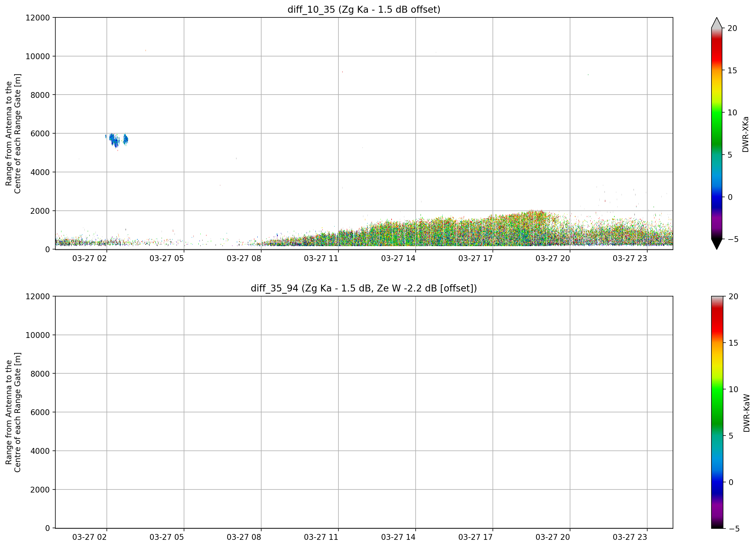Click top colorbar tick label '15'
This screenshot has width=756, height=547.
[732, 71]
